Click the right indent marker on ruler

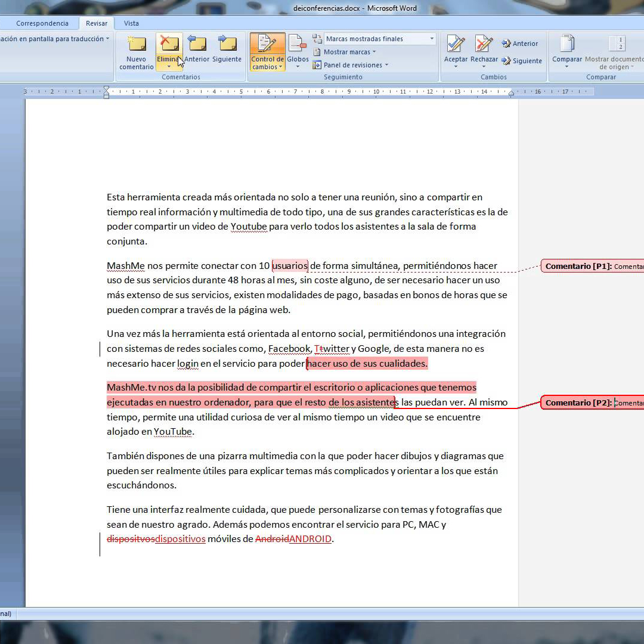click(511, 94)
